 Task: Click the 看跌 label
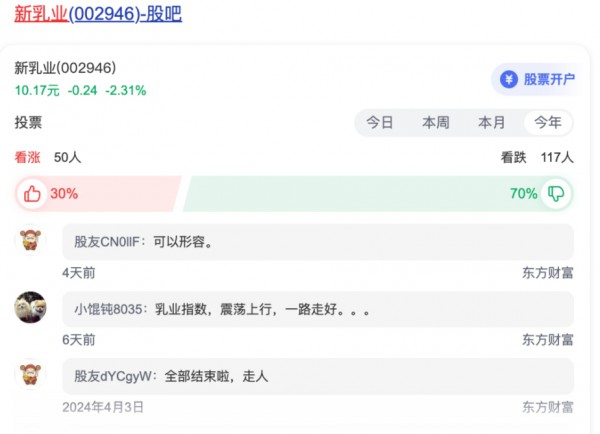[x=514, y=157]
